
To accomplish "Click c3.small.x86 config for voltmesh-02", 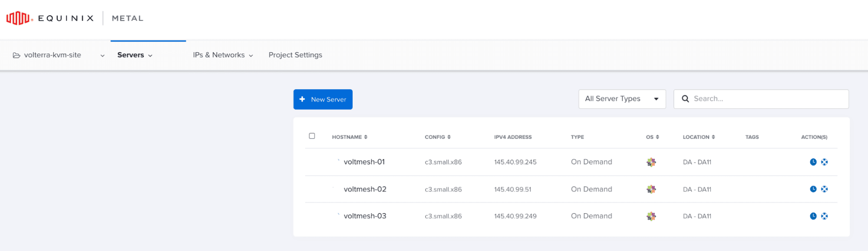I will tap(443, 190).
